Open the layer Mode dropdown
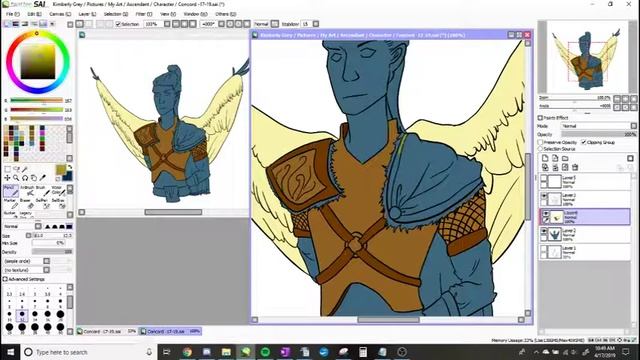This screenshot has height=360, width=640. [x=633, y=126]
